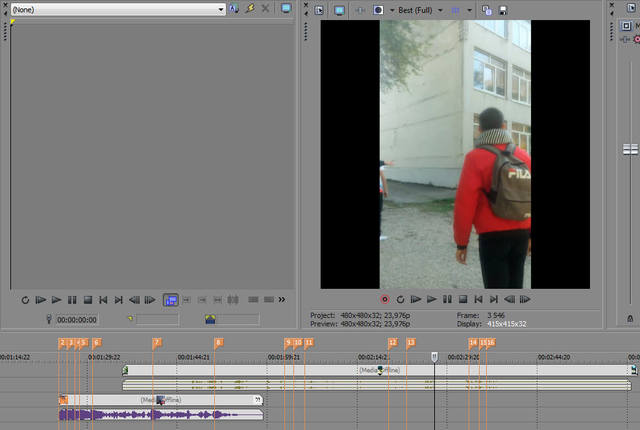Pause playback under Video Preview
Screen dimensions: 640x430
tap(447, 299)
